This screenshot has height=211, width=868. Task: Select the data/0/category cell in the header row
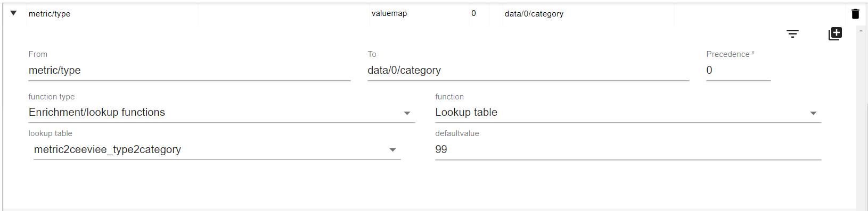point(588,14)
